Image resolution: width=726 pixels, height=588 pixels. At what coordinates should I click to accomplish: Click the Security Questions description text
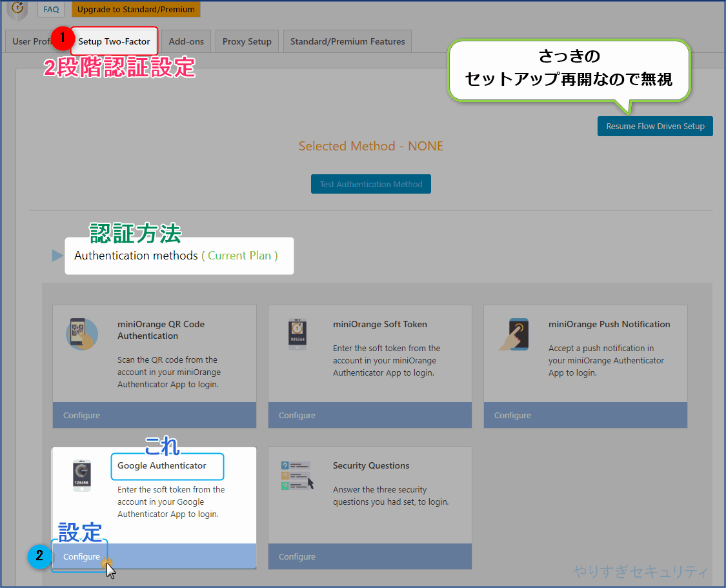coord(391,496)
